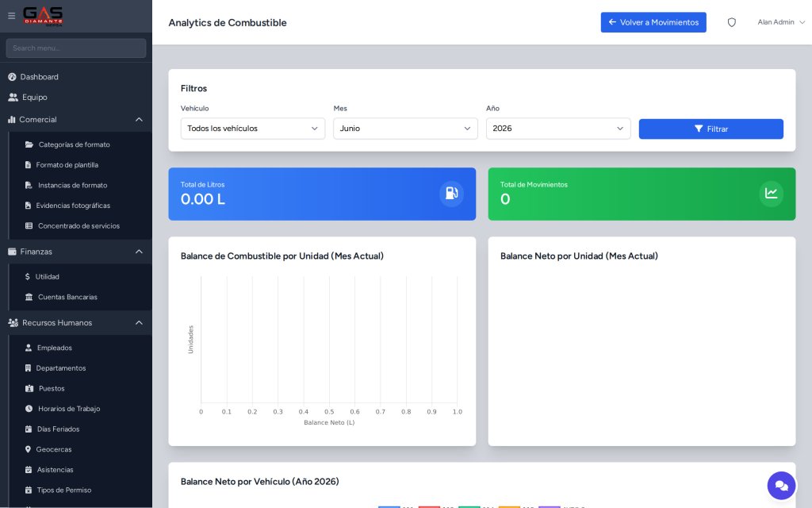Click the Finanzas wallet icon
This screenshot has height=508, width=812.
pos(12,252)
